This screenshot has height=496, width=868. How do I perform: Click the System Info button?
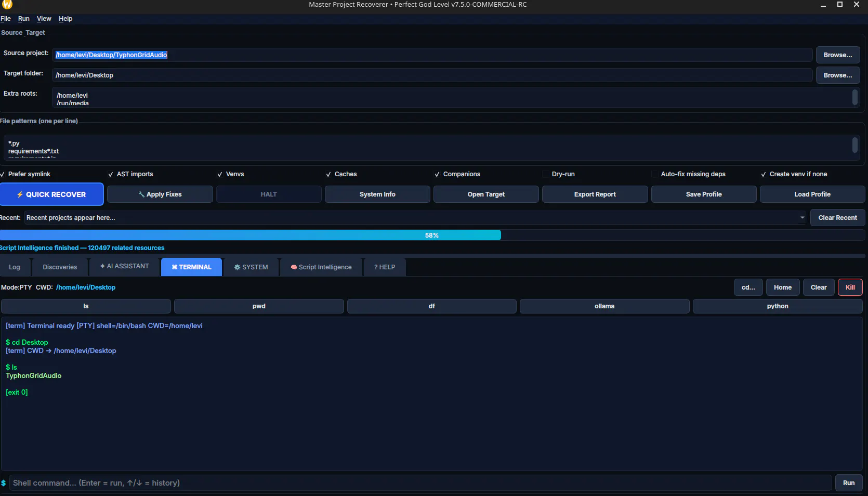click(x=377, y=194)
